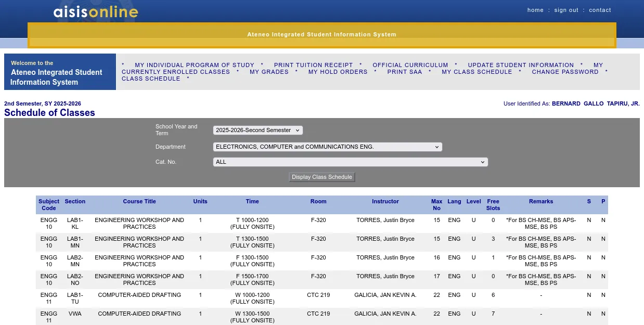Screen dimensions: 644x325
Task: Select PRINT SAA
Action: [404, 72]
